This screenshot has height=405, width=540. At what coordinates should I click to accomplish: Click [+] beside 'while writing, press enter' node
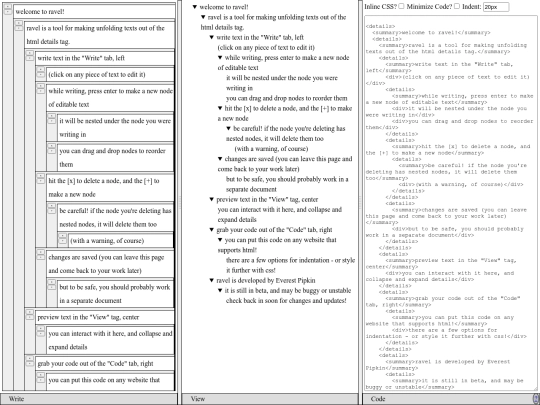coord(41,91)
